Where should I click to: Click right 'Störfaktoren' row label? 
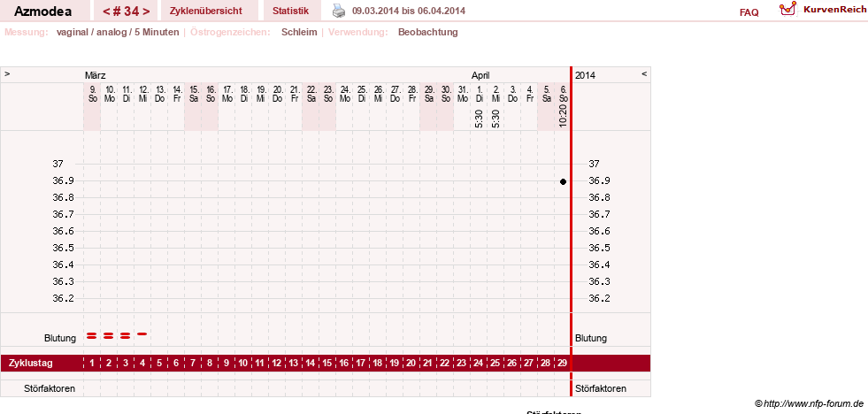pos(601,388)
